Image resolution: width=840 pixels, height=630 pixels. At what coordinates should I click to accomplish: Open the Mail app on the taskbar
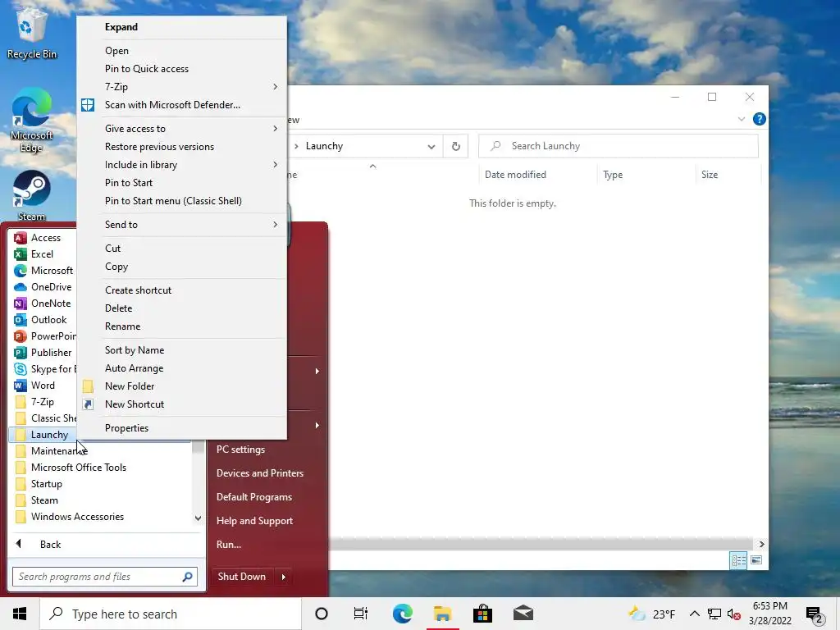tap(523, 614)
